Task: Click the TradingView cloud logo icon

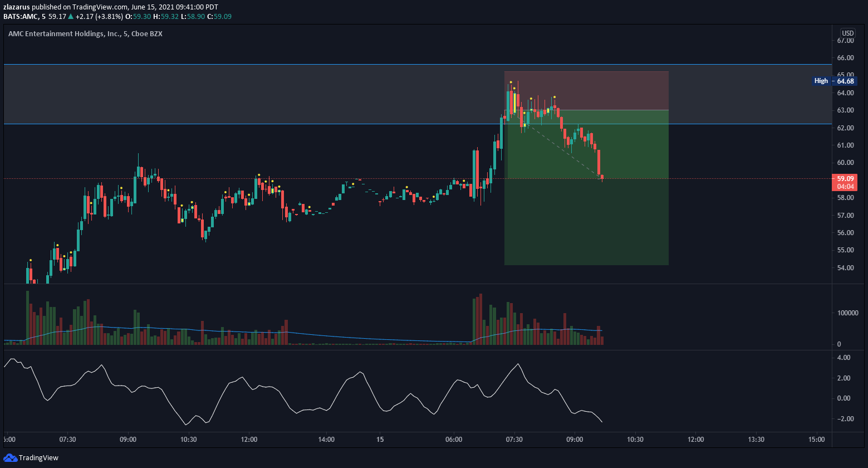Action: tap(11, 458)
